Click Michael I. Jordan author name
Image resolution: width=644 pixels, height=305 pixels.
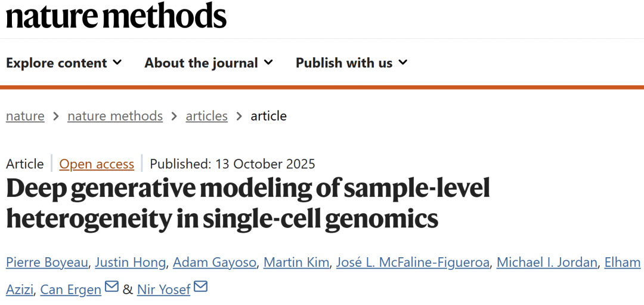(x=547, y=262)
